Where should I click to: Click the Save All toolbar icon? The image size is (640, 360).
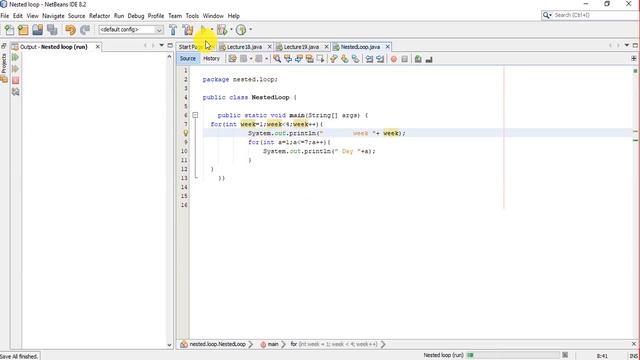click(52, 30)
